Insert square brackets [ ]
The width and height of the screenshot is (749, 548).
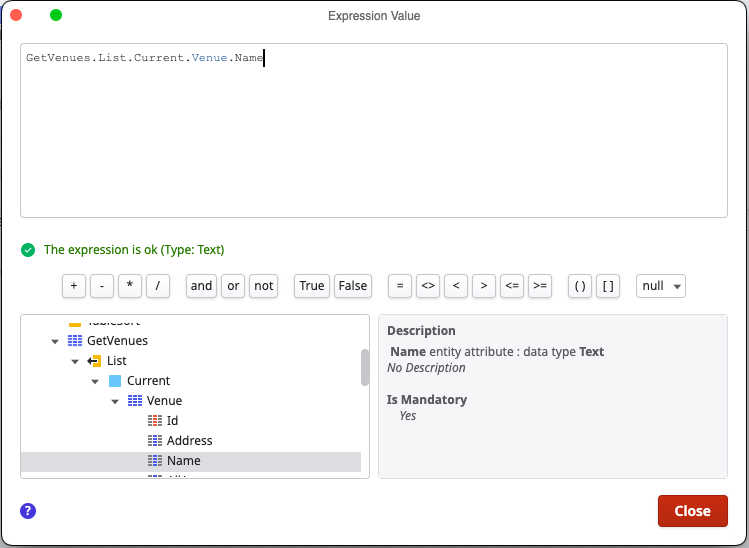tap(608, 286)
